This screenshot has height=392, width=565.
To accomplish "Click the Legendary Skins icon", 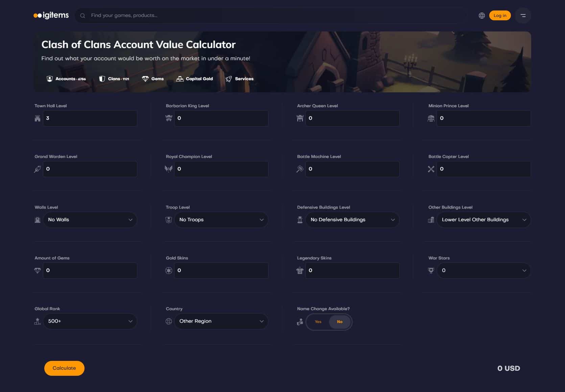I will pyautogui.click(x=300, y=271).
